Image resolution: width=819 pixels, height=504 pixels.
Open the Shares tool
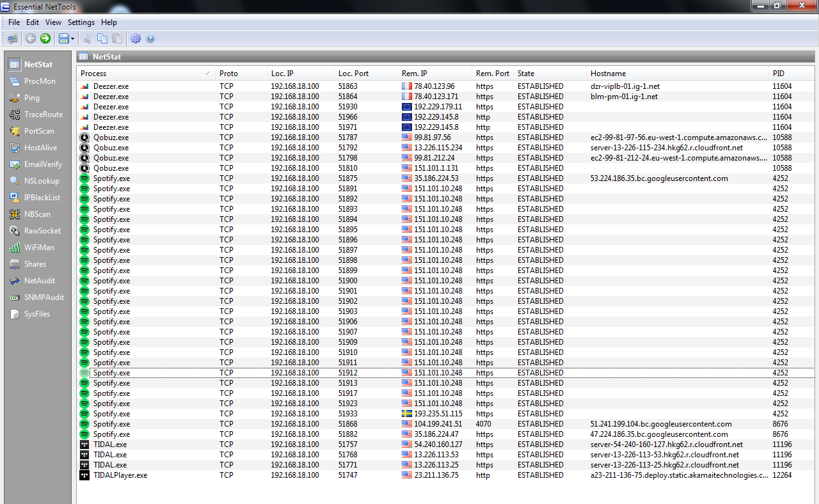28,264
